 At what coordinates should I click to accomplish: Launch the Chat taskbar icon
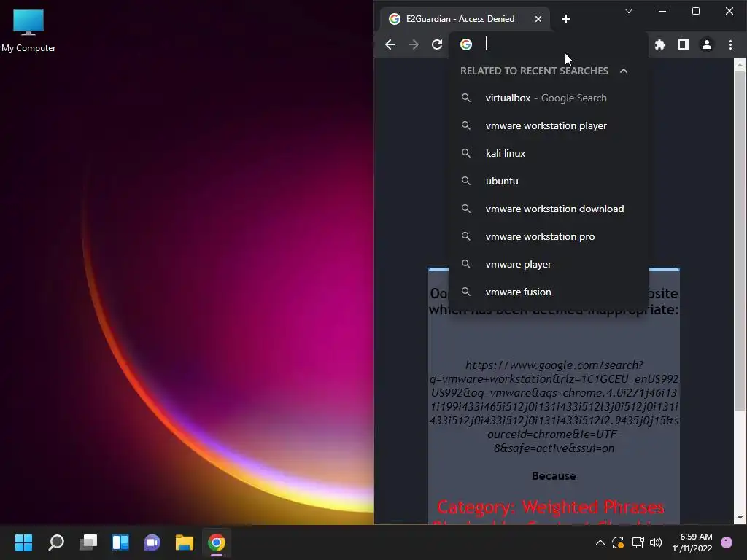[x=152, y=542]
